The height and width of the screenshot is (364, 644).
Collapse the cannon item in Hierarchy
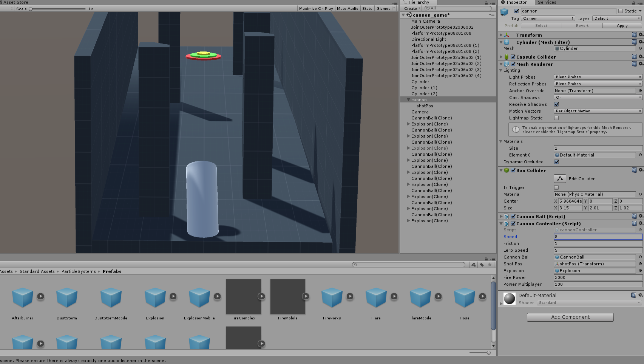click(408, 100)
